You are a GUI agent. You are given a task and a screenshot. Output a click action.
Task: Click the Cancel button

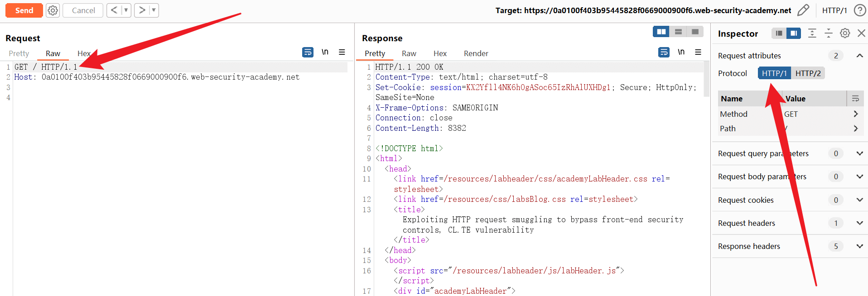83,10
